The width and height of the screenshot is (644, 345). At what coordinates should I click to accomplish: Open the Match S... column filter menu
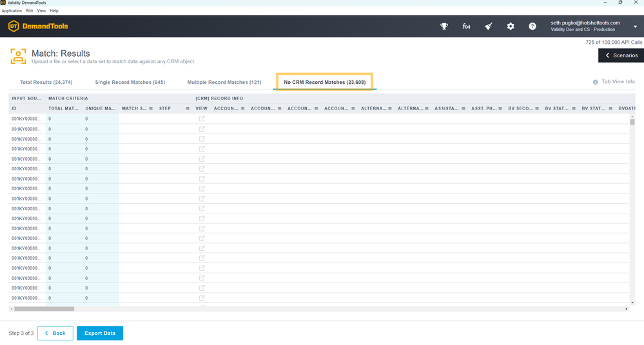tap(151, 108)
